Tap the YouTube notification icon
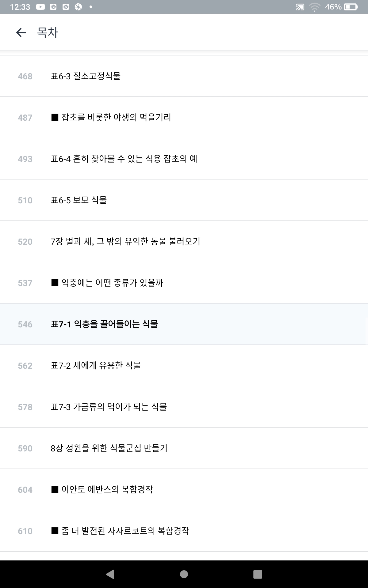 coord(40,7)
